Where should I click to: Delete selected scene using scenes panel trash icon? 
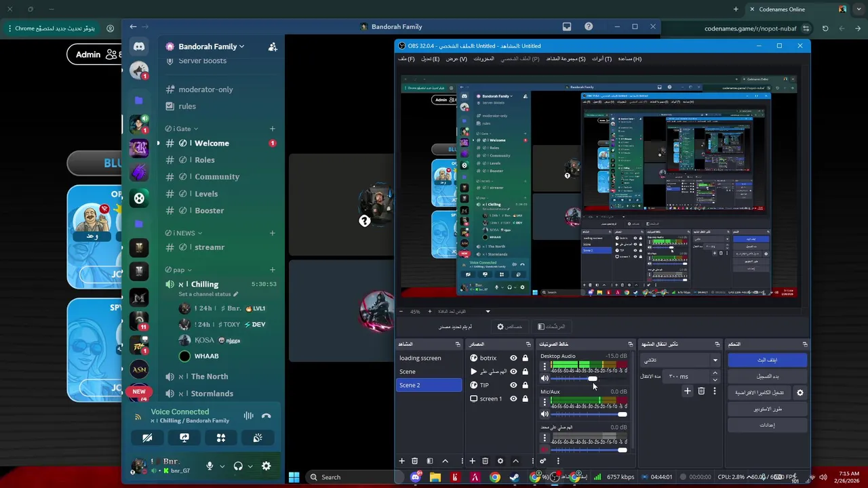coord(414,461)
